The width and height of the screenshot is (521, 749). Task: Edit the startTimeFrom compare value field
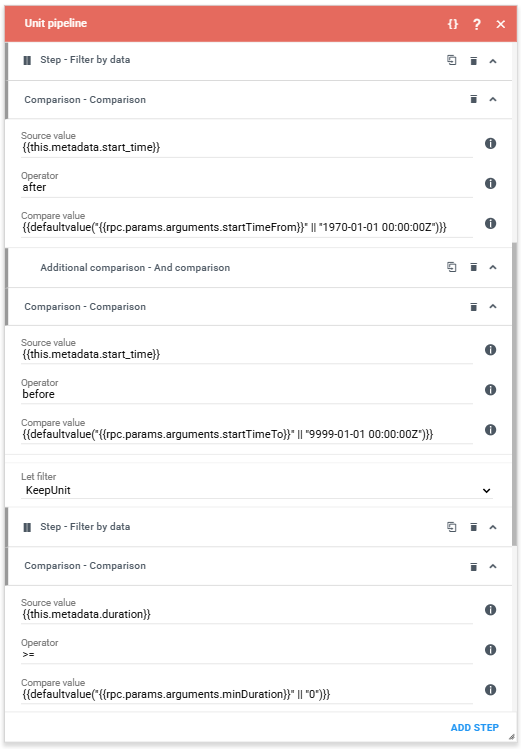(x=247, y=227)
